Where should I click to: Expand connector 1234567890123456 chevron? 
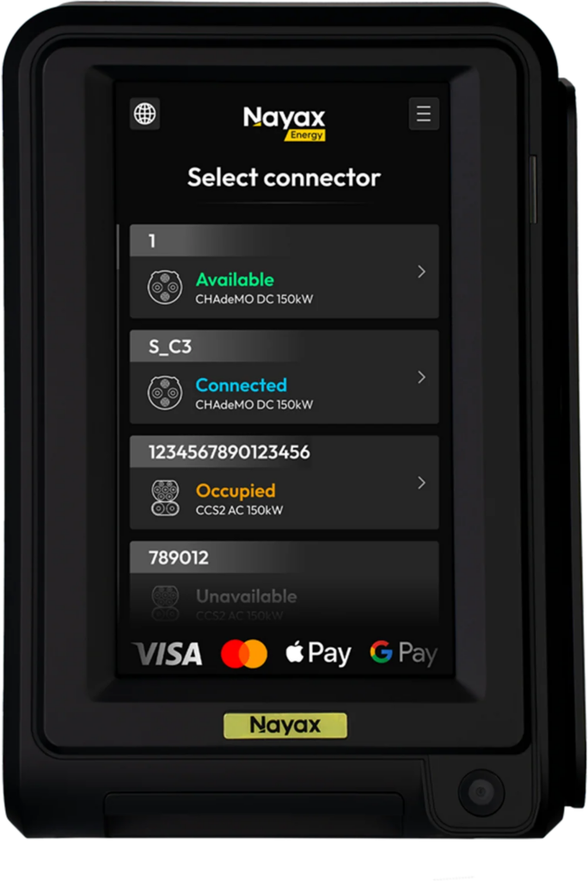click(422, 483)
